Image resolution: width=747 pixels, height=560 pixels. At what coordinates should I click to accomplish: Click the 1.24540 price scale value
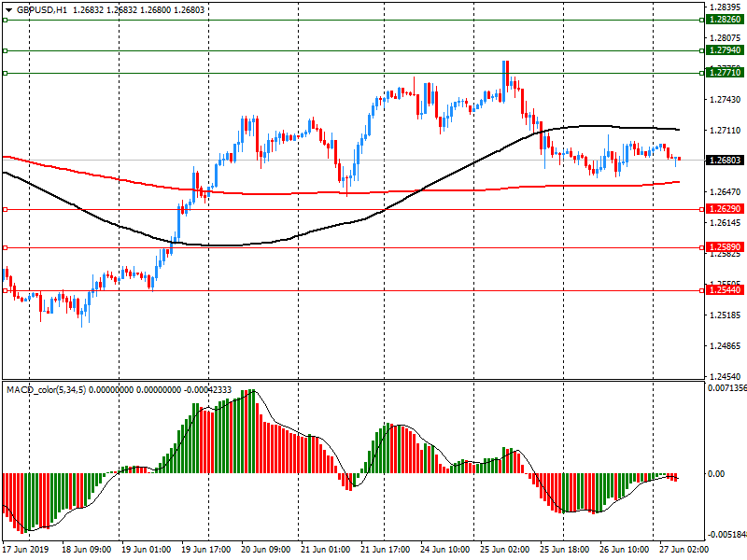tap(726, 376)
